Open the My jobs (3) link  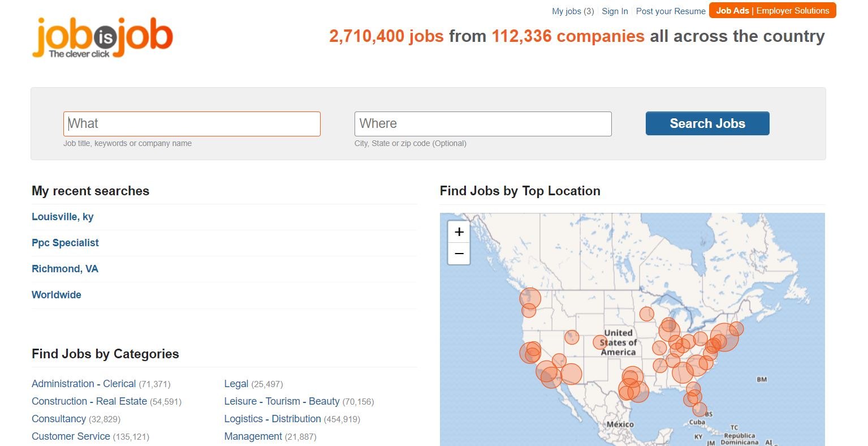[x=573, y=11]
